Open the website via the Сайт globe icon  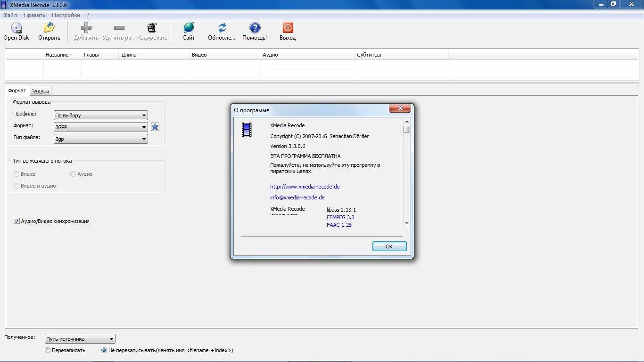tap(189, 28)
